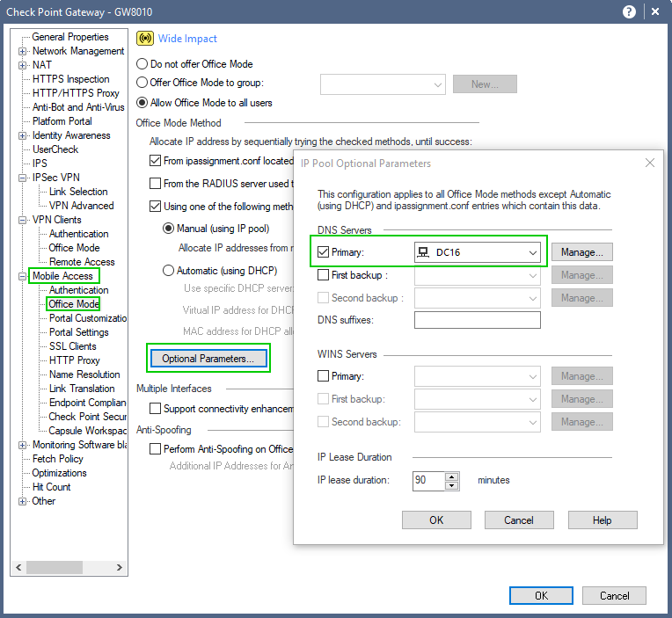Collapse the Mobile Access tree node
672x618 pixels.
tap(22, 276)
